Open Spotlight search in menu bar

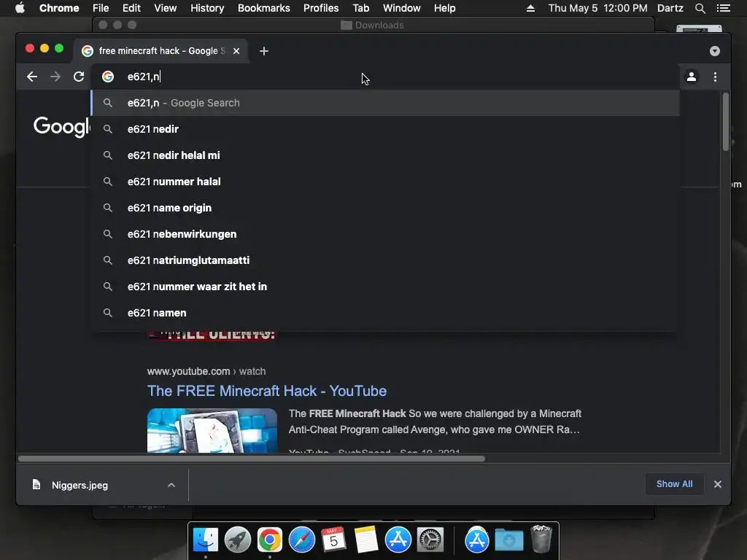click(700, 8)
